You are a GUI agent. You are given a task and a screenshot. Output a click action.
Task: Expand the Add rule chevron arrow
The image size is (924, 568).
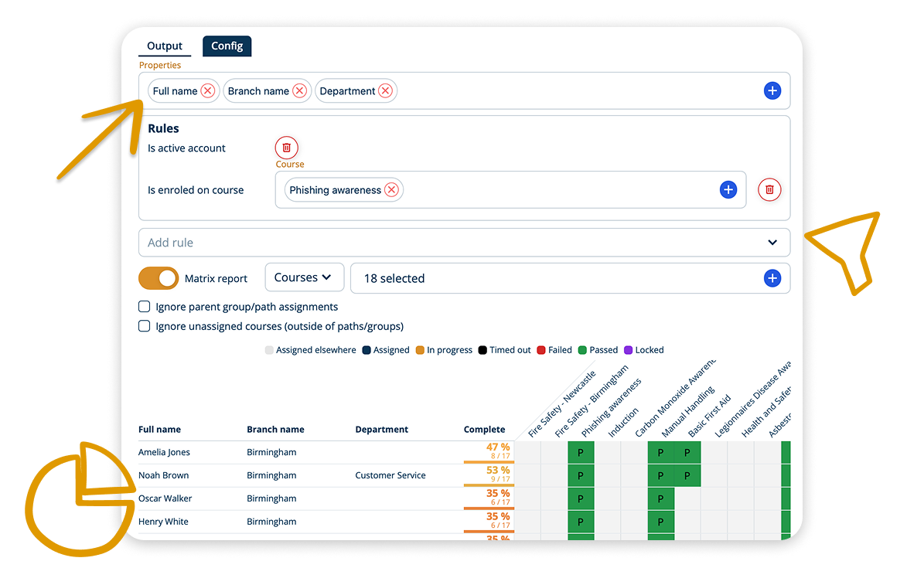pyautogui.click(x=772, y=243)
